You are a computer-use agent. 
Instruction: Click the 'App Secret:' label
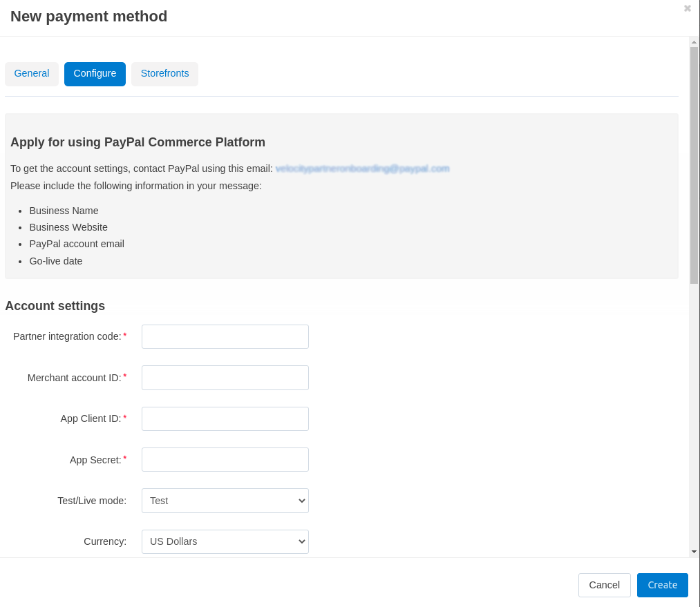[x=95, y=460]
